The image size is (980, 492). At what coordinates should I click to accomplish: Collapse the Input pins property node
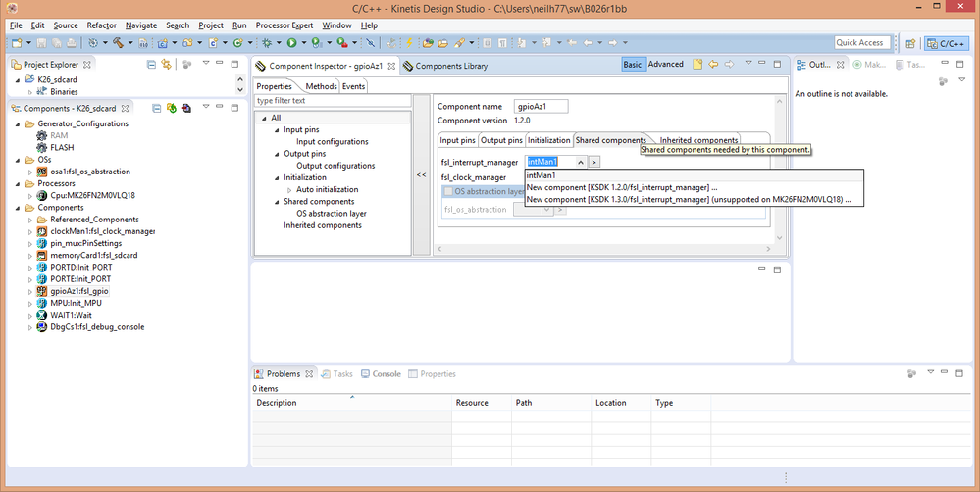click(x=277, y=130)
